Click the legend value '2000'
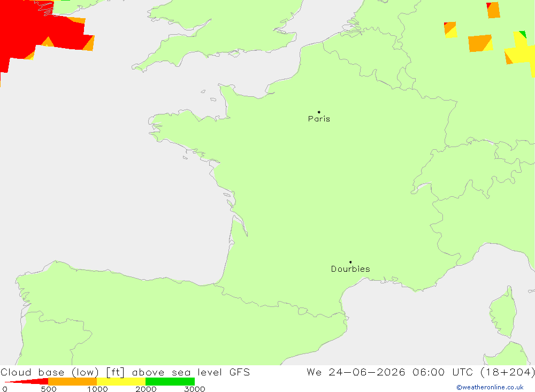 coord(146,389)
